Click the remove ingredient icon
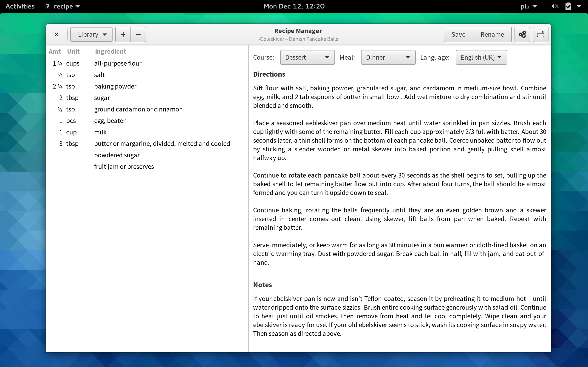 pyautogui.click(x=138, y=34)
